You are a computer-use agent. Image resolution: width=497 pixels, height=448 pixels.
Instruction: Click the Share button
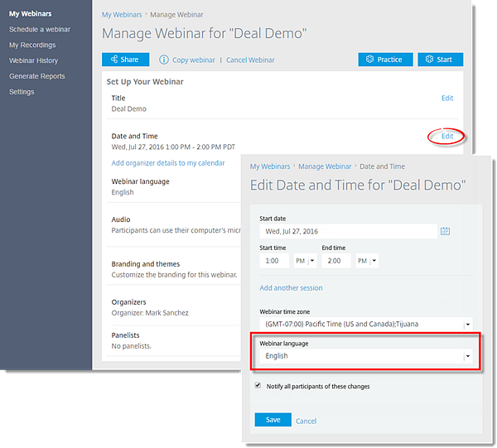tap(125, 60)
